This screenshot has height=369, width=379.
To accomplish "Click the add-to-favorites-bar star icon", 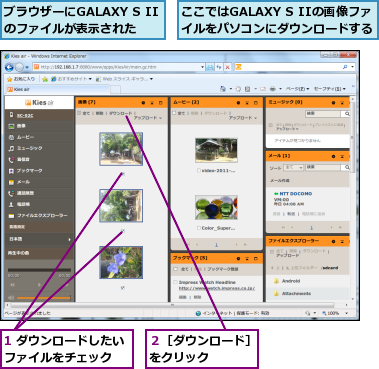I will pos(45,79).
